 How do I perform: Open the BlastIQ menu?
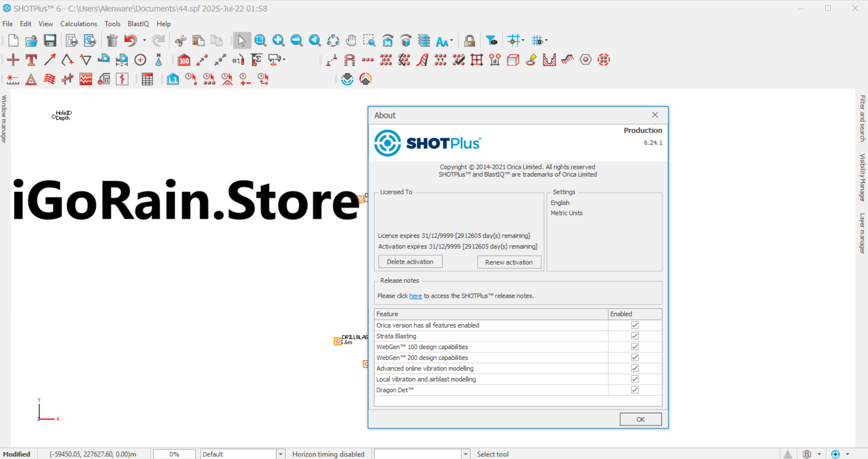click(138, 24)
